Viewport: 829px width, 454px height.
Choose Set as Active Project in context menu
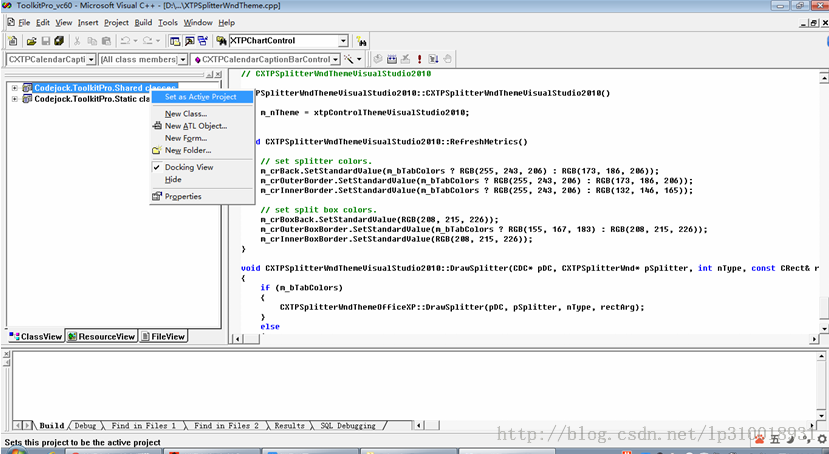tap(202, 97)
